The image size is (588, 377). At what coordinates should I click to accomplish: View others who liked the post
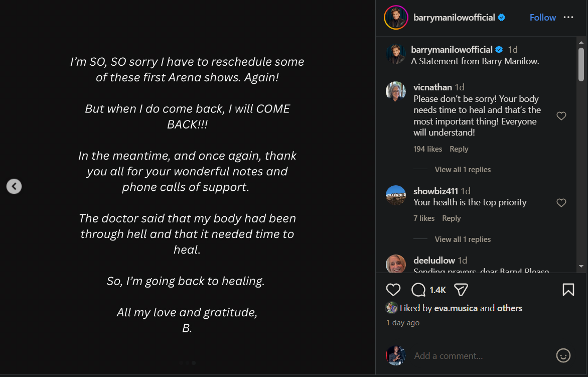(509, 308)
